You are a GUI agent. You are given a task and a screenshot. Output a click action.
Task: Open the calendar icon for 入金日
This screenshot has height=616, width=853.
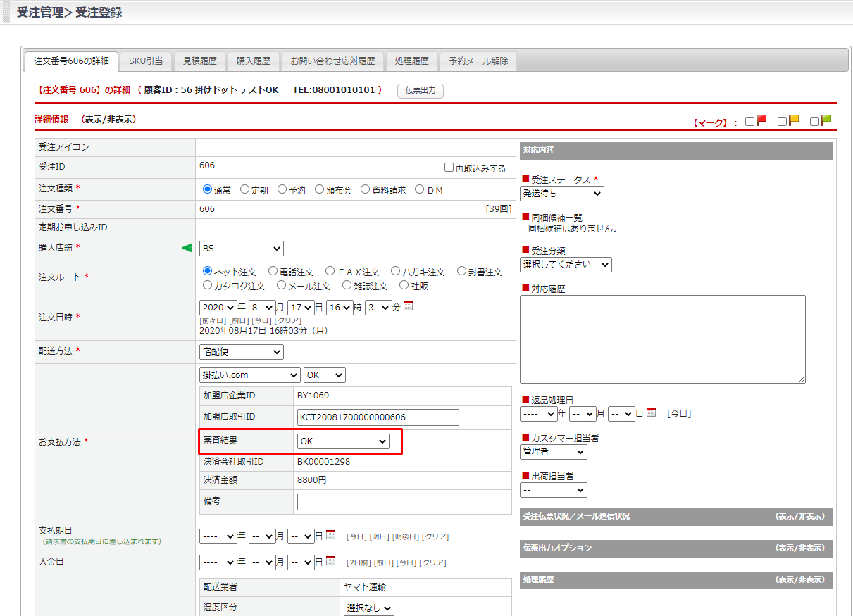(331, 562)
